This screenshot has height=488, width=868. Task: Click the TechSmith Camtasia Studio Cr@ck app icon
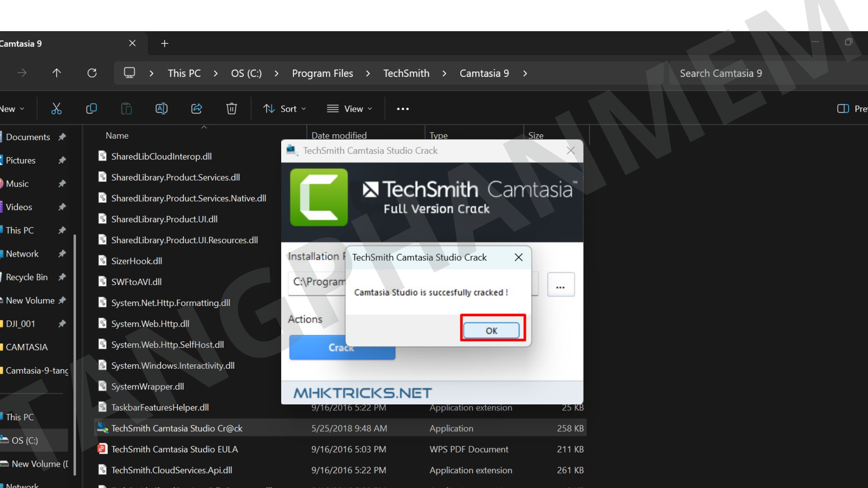click(103, 427)
